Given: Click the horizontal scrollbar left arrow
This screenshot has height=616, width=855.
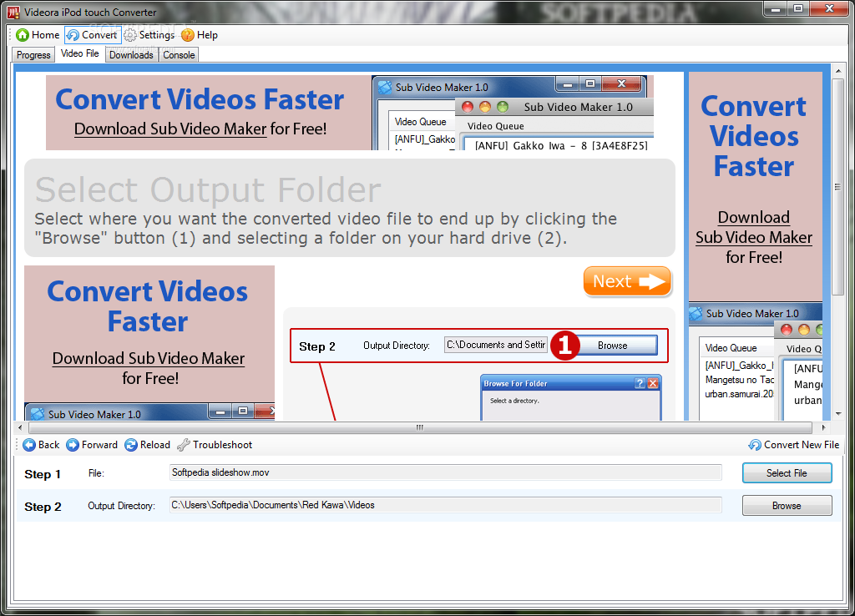Looking at the screenshot, I should click(20, 427).
